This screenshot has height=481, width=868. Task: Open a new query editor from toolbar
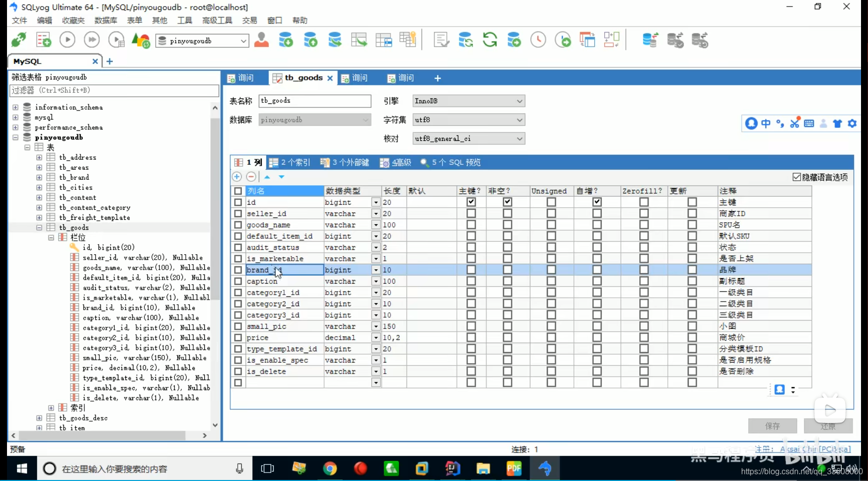click(x=43, y=40)
